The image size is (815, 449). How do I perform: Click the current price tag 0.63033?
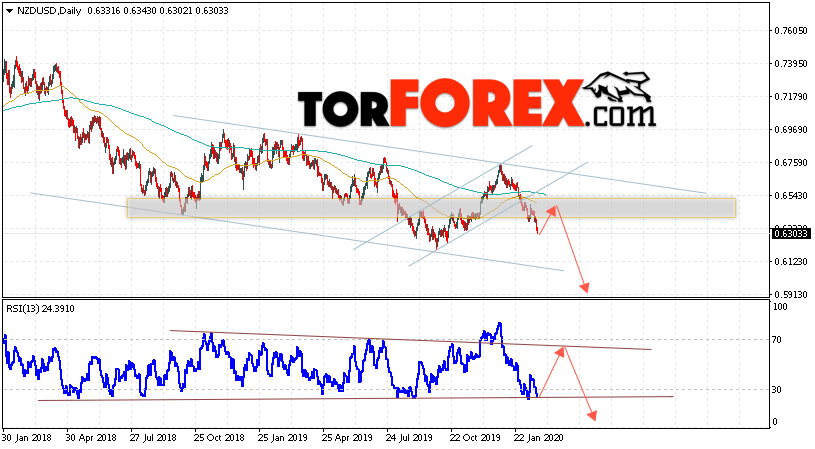[x=791, y=234]
